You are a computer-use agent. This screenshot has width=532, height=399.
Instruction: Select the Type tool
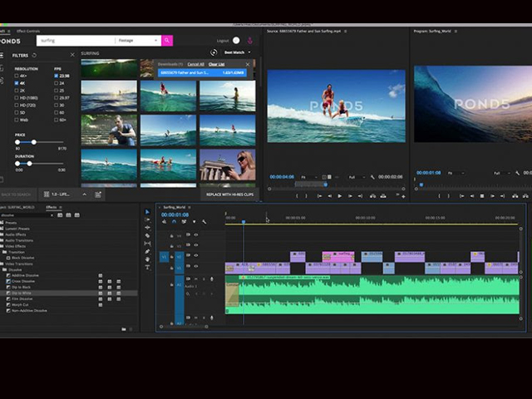[x=147, y=268]
